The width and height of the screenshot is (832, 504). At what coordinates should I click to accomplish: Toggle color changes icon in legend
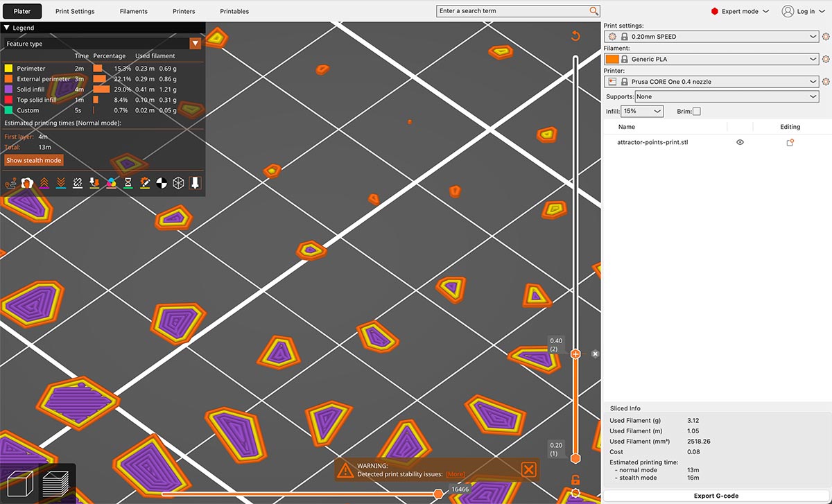point(111,183)
